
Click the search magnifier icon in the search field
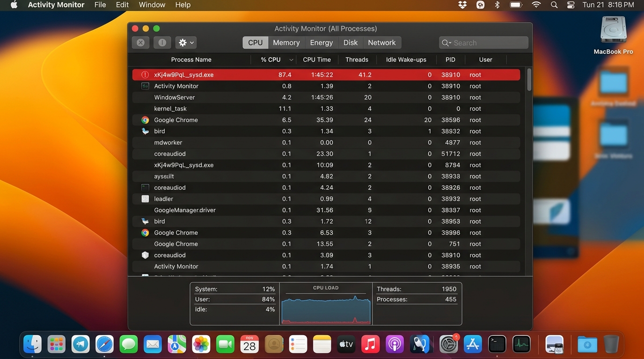[x=445, y=43]
